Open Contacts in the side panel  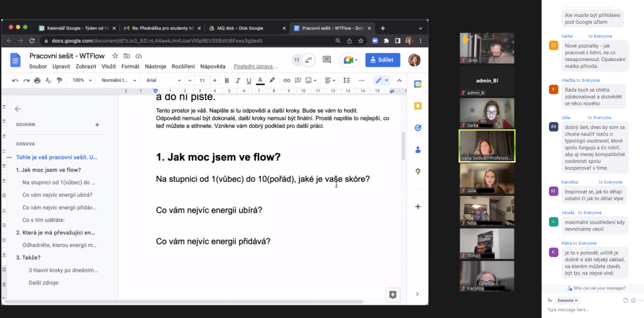tap(418, 150)
